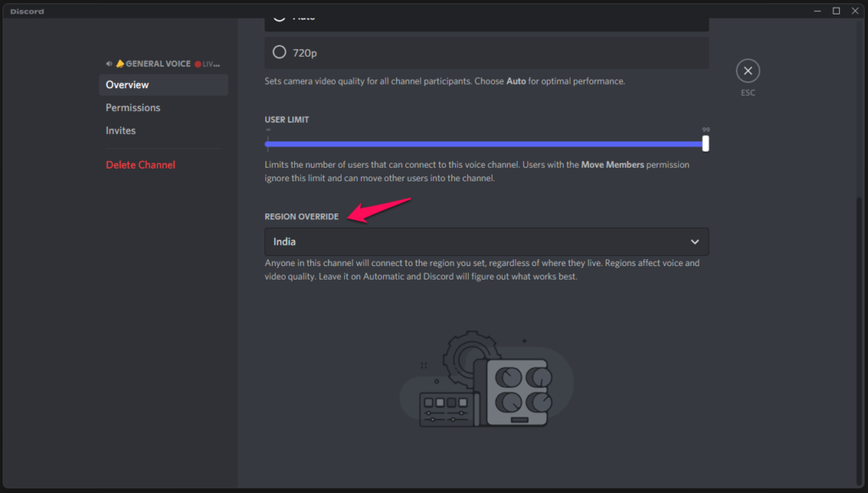Select the 720p video quality option
868x493 pixels.
click(x=279, y=53)
